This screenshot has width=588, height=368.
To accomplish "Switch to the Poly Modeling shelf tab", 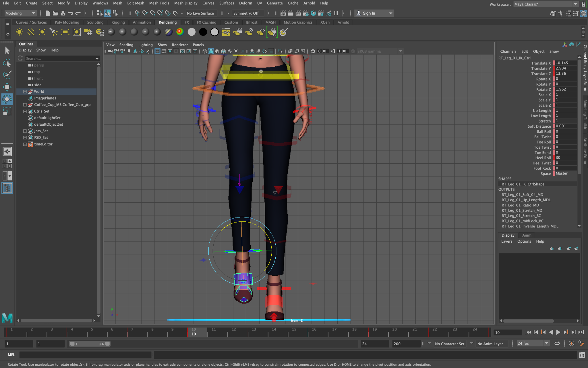I will 67,22.
